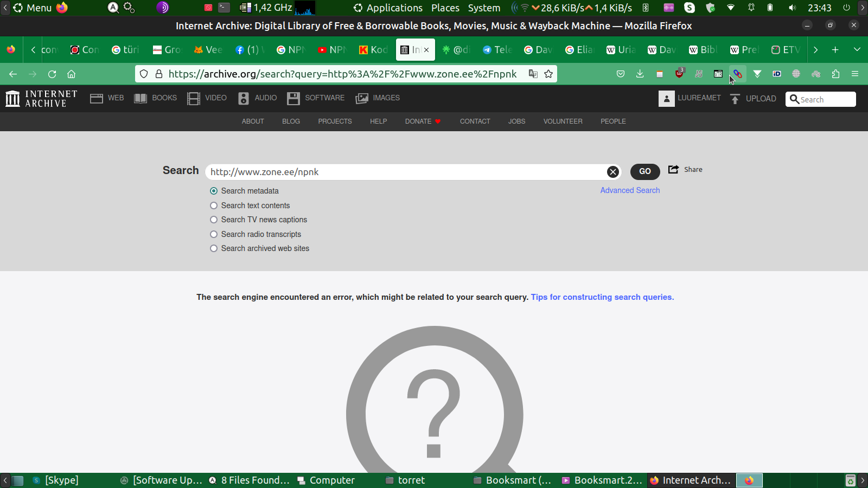Open the BOOKS media menu
This screenshot has width=868, height=488.
pos(155,98)
